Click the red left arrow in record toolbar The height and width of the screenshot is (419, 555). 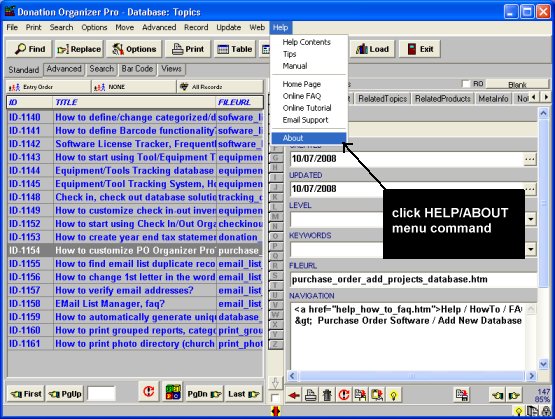click(294, 395)
